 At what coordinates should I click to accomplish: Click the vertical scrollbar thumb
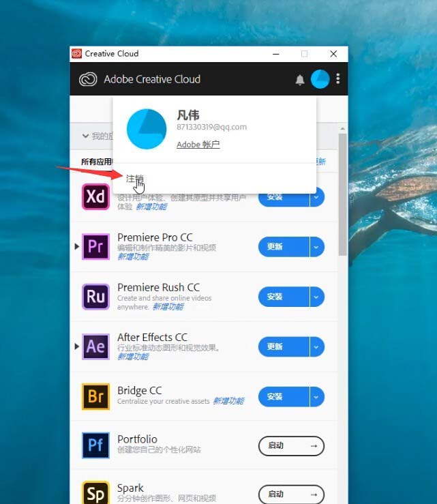click(x=342, y=195)
